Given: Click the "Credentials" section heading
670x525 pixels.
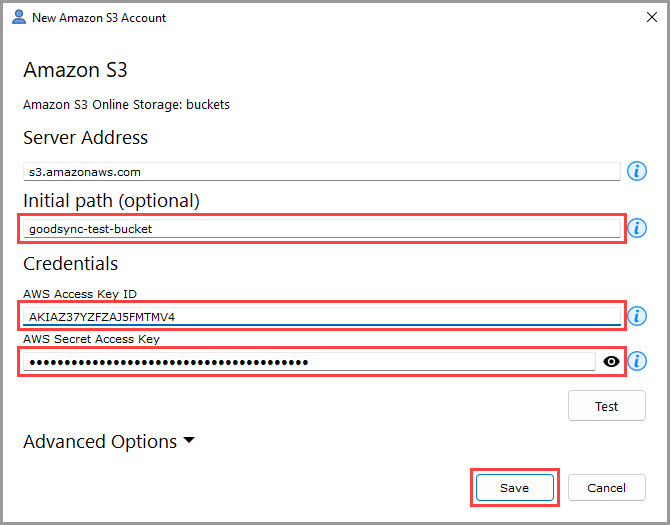Looking at the screenshot, I should tap(70, 264).
